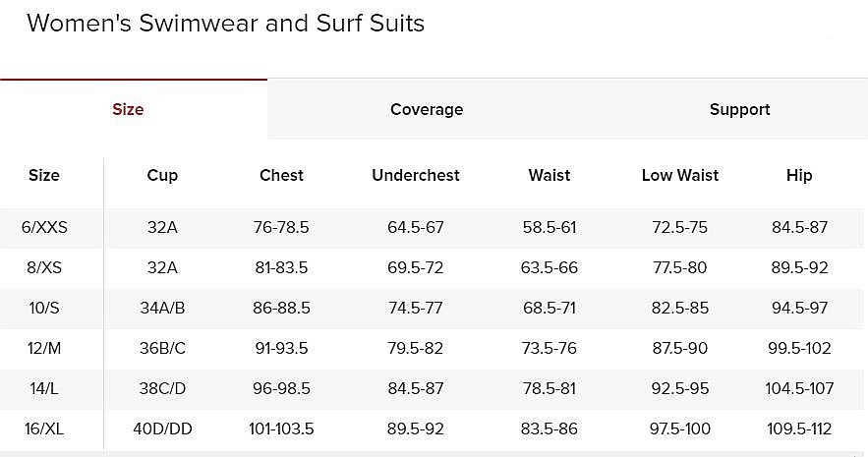The image size is (868, 457).
Task: Click the Women's Swimwear and Surf Suits heading
Action: tap(226, 24)
